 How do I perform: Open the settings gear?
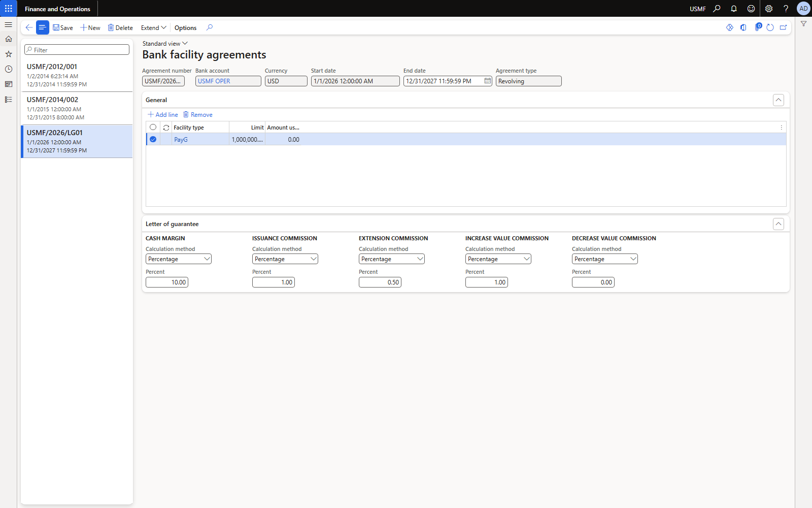[x=769, y=9]
